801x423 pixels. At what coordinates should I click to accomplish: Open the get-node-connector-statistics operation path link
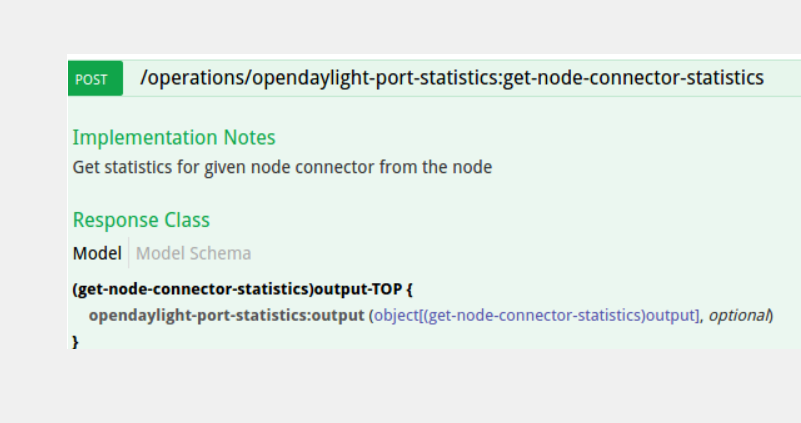click(x=453, y=78)
